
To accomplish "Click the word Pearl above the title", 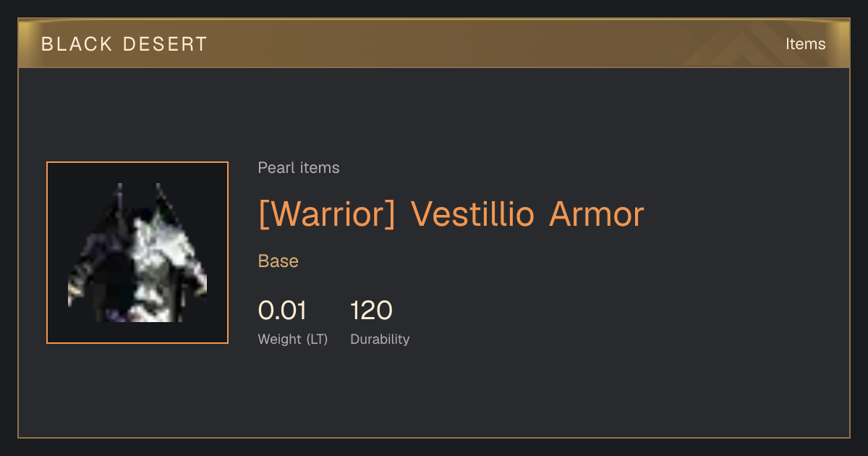I will 274,168.
